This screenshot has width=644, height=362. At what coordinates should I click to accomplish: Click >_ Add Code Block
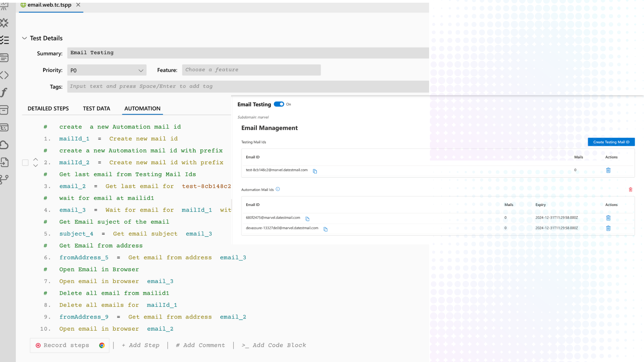pyautogui.click(x=274, y=345)
